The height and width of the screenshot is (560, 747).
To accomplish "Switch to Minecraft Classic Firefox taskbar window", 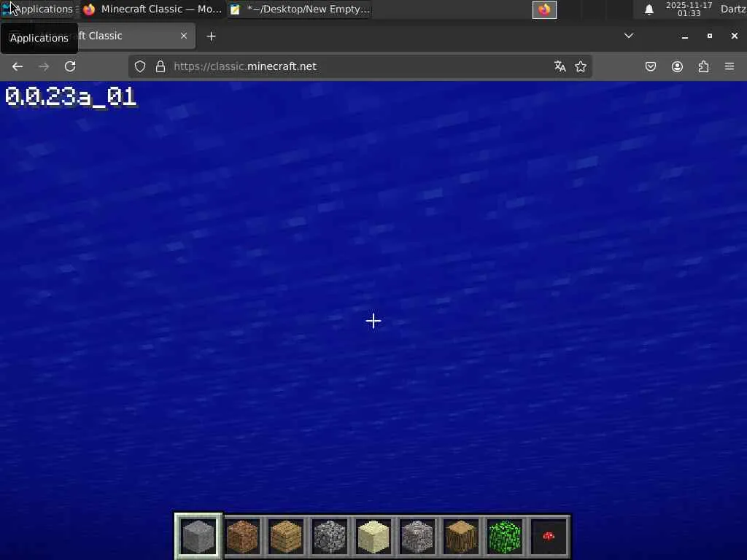I will pos(152,9).
